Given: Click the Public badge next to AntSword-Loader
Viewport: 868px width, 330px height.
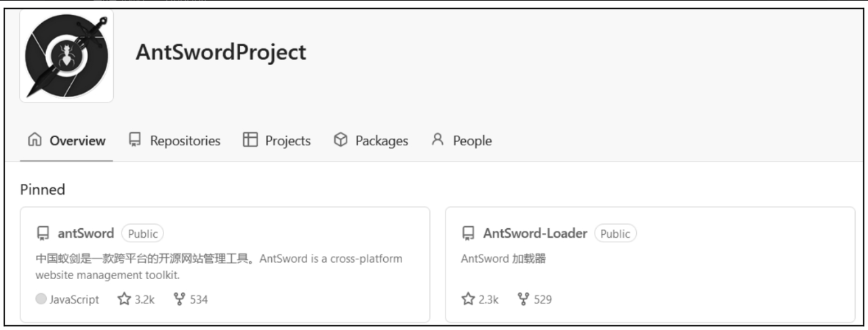Looking at the screenshot, I should point(615,234).
